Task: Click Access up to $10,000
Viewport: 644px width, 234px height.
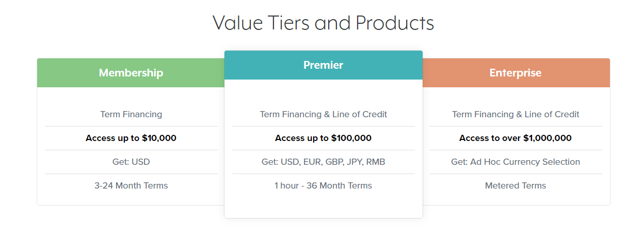Action: [131, 138]
